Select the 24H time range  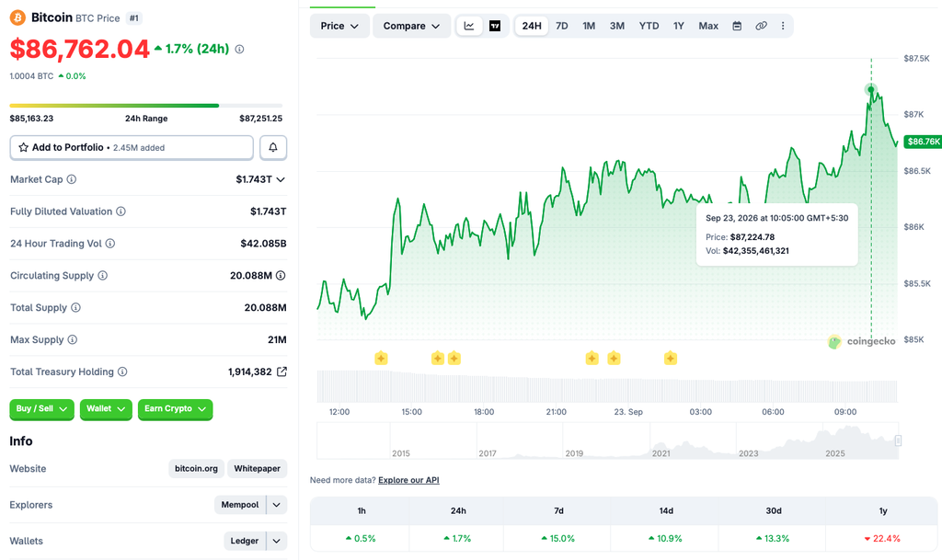532,26
